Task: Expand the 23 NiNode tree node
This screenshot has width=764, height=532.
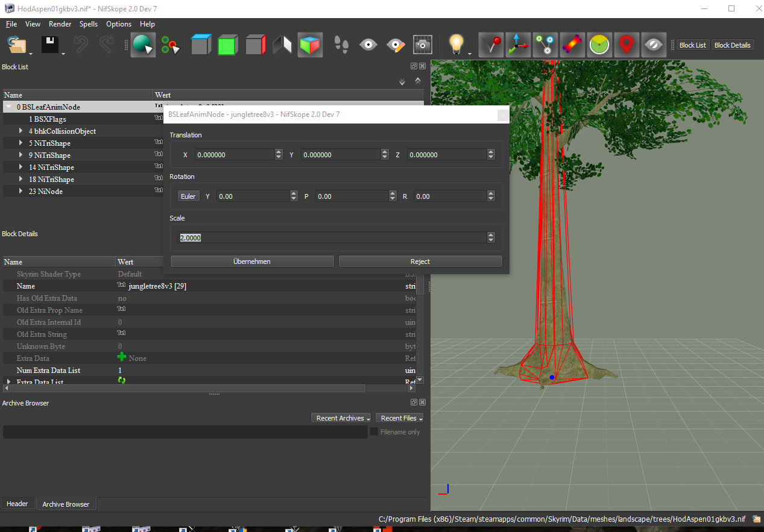Action: [21, 191]
